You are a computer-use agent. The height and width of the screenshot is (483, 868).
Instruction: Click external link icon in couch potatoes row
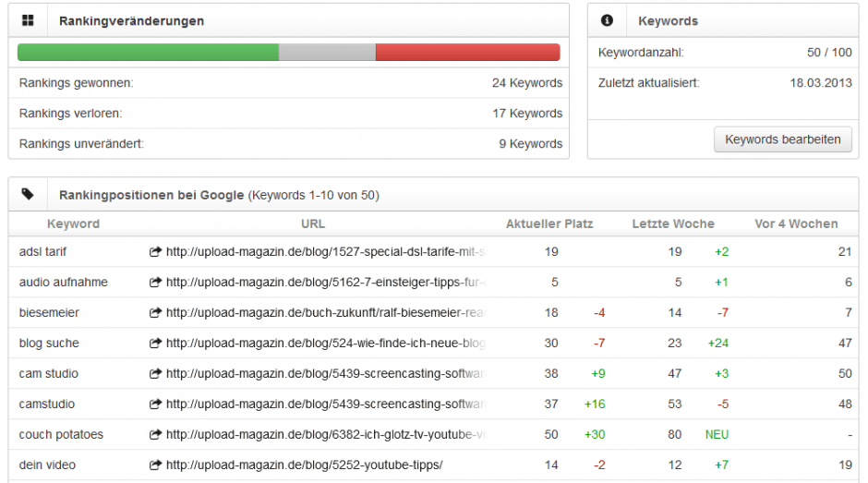tap(155, 435)
